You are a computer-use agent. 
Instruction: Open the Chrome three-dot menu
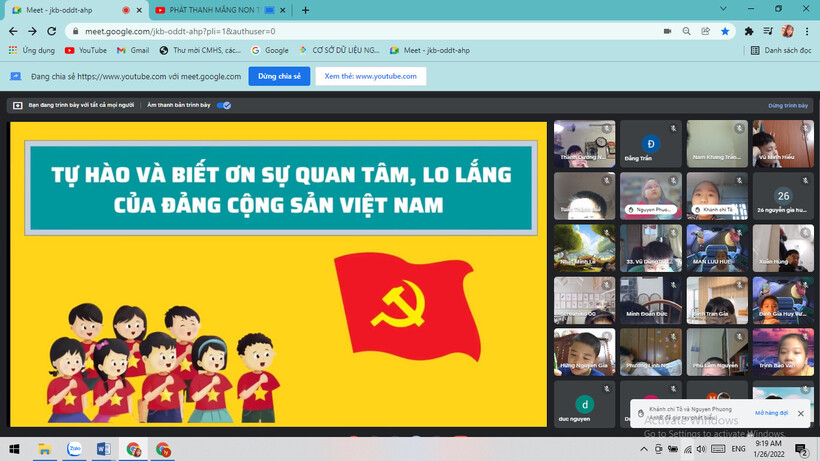point(807,31)
